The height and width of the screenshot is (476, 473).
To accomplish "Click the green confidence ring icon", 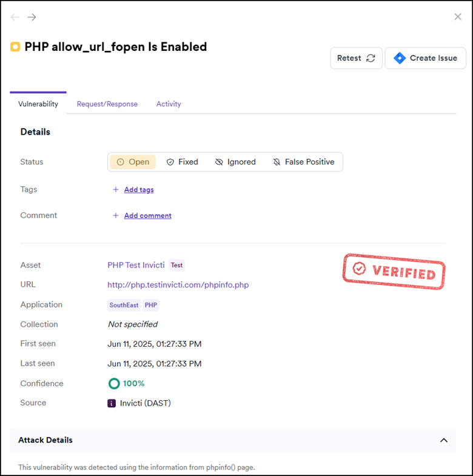I will tap(114, 383).
